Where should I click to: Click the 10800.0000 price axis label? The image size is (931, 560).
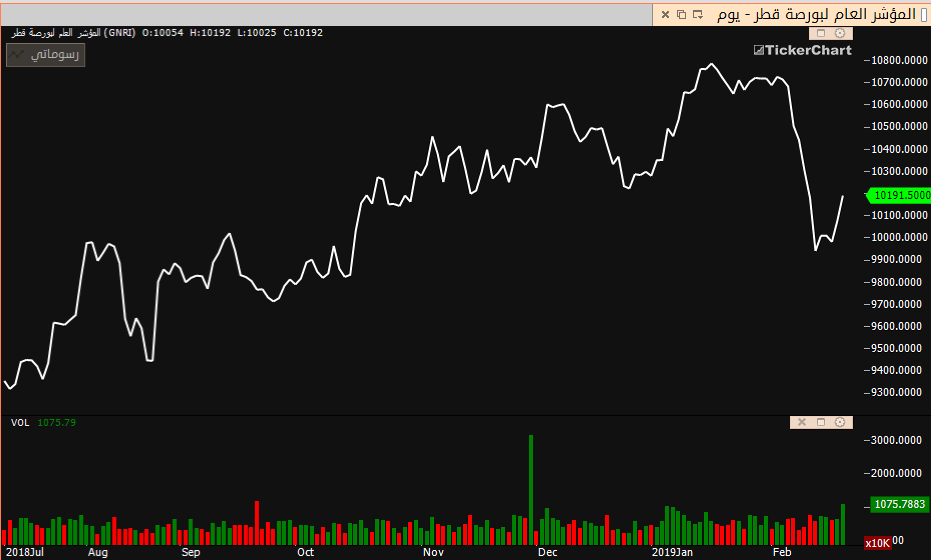point(900,60)
